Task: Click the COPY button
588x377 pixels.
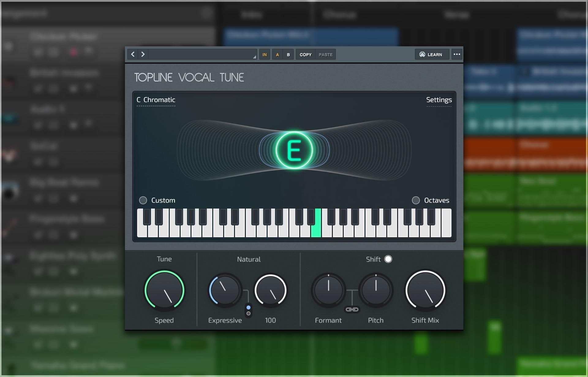Action: (x=305, y=55)
